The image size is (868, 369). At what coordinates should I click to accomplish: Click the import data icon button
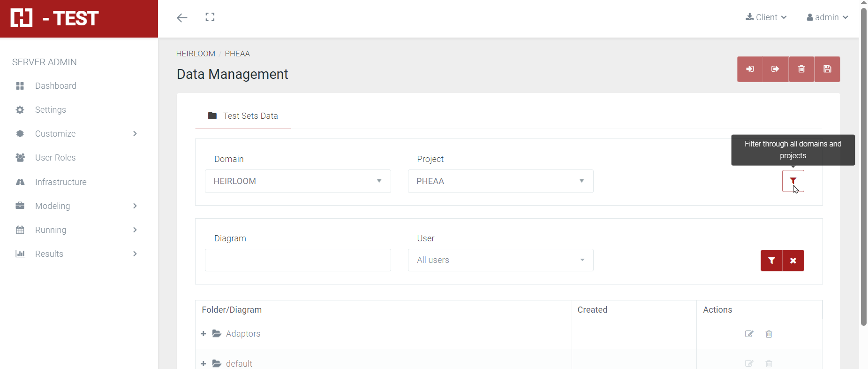(x=750, y=69)
